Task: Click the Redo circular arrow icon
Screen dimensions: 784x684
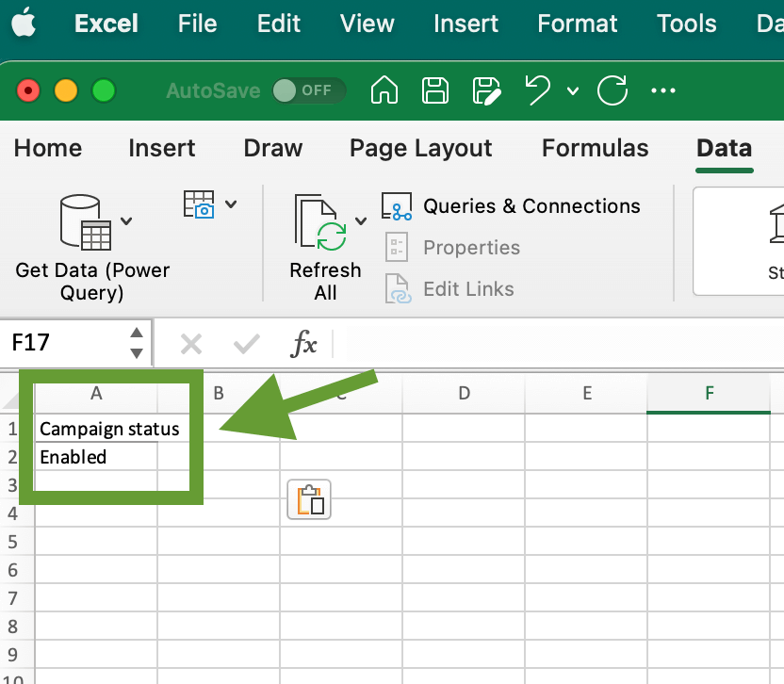Action: click(612, 90)
